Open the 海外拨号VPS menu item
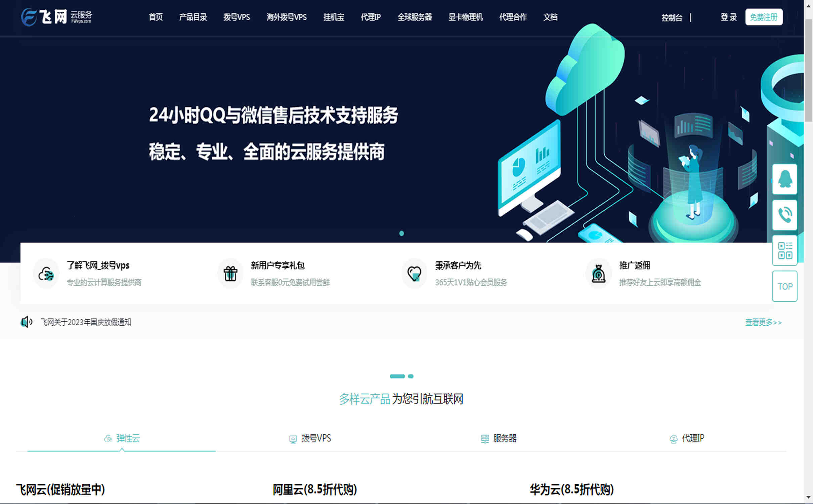The width and height of the screenshot is (813, 504). point(287,17)
